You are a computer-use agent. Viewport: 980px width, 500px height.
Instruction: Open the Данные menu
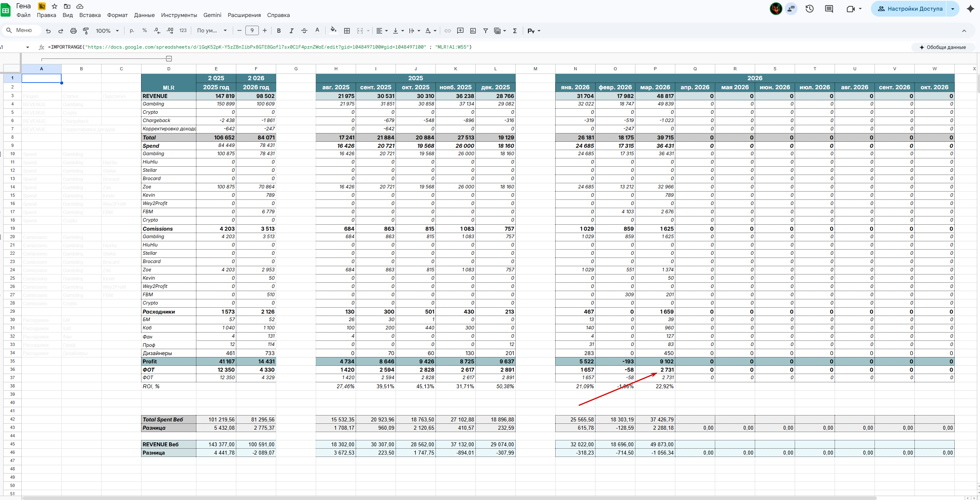144,15
